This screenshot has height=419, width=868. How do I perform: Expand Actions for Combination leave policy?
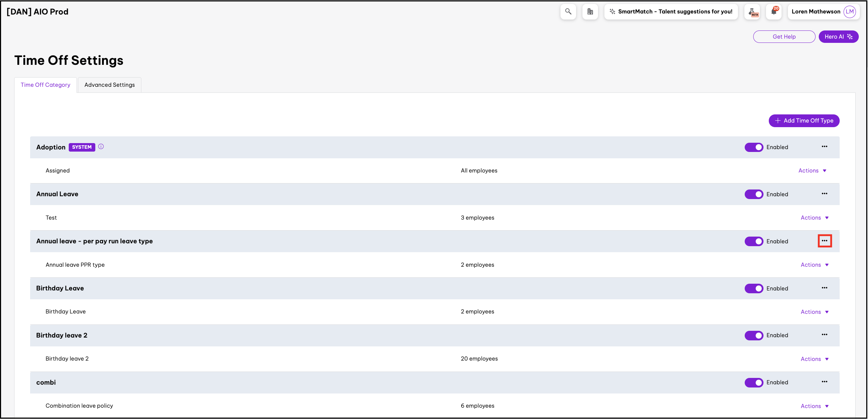[814, 406]
